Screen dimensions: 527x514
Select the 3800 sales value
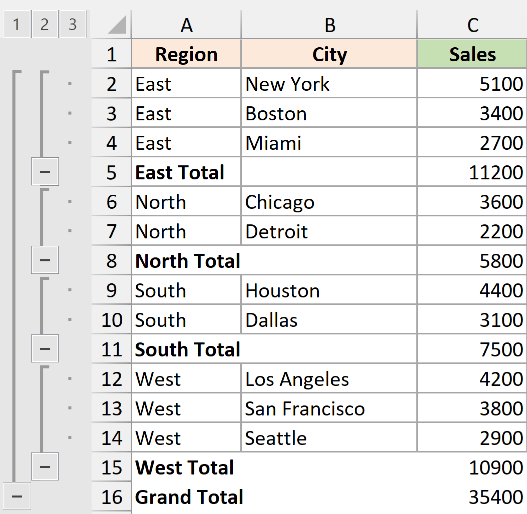(472, 408)
